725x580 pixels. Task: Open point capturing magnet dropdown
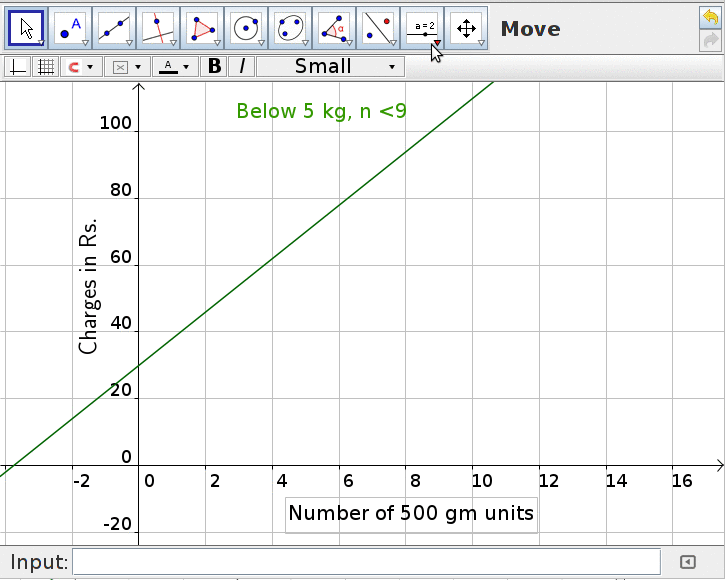[x=78, y=67]
